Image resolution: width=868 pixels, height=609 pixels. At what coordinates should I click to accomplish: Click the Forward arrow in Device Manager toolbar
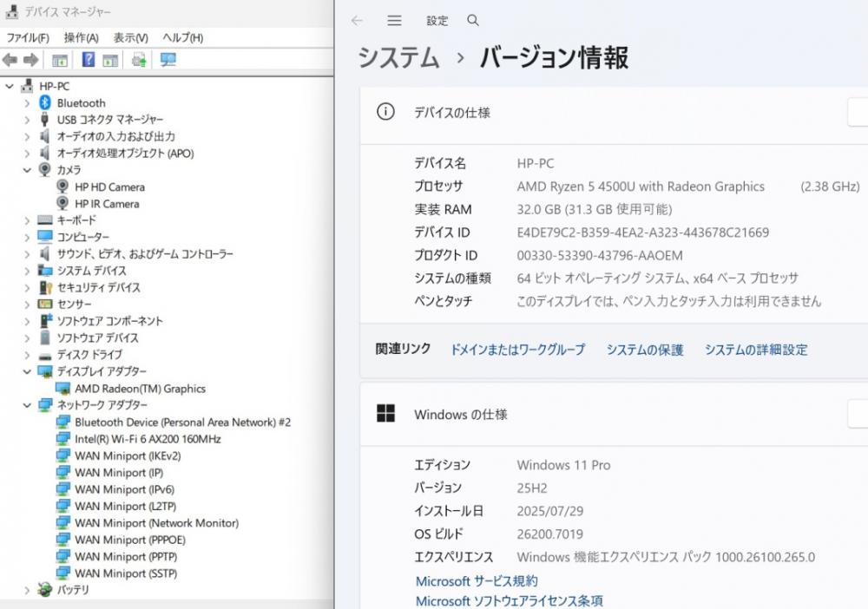click(31, 60)
